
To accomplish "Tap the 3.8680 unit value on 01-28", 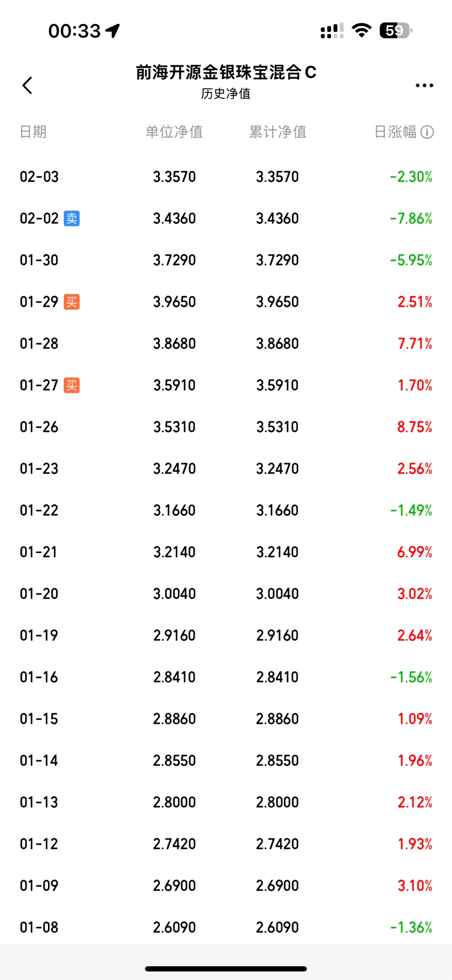I will click(x=175, y=344).
